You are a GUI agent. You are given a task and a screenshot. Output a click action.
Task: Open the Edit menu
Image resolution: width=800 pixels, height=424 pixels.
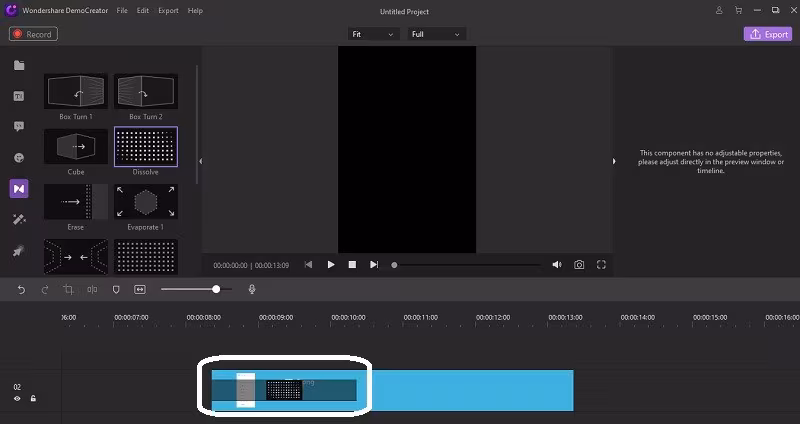click(142, 11)
